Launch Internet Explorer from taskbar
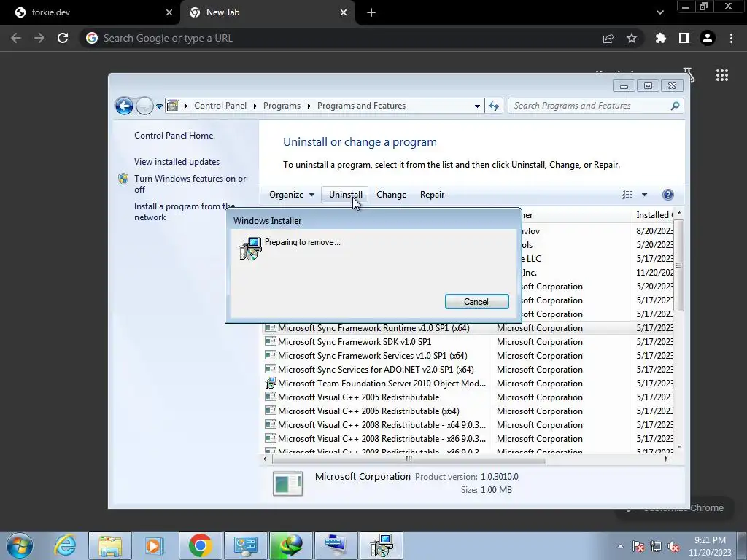This screenshot has width=747, height=560. [65, 545]
